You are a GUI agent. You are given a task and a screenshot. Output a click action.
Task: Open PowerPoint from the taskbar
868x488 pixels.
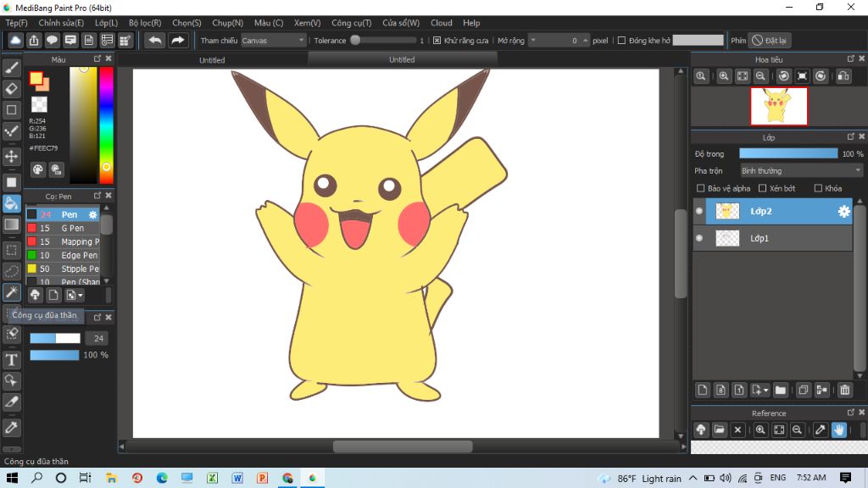click(263, 478)
